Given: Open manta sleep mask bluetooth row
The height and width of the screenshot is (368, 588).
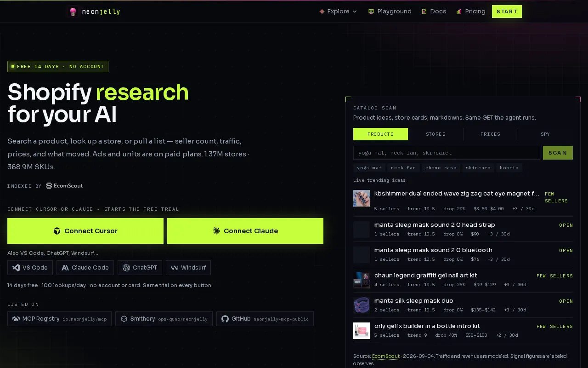Looking at the screenshot, I should (463, 254).
